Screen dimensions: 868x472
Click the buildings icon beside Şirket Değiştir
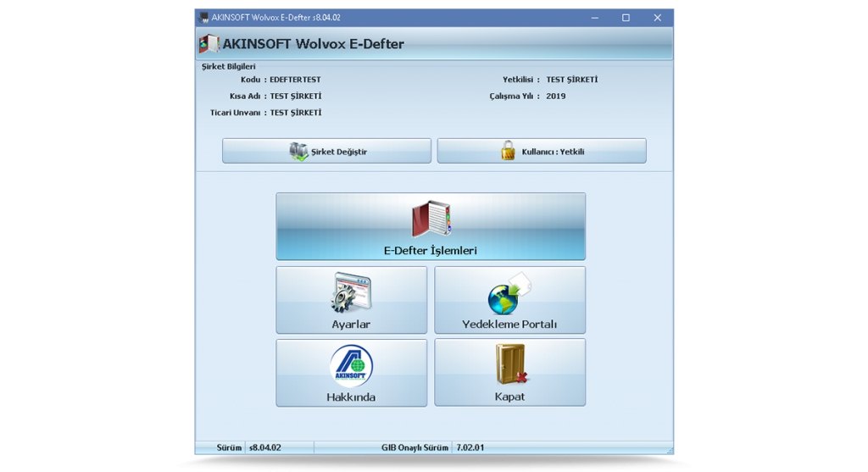pos(298,151)
